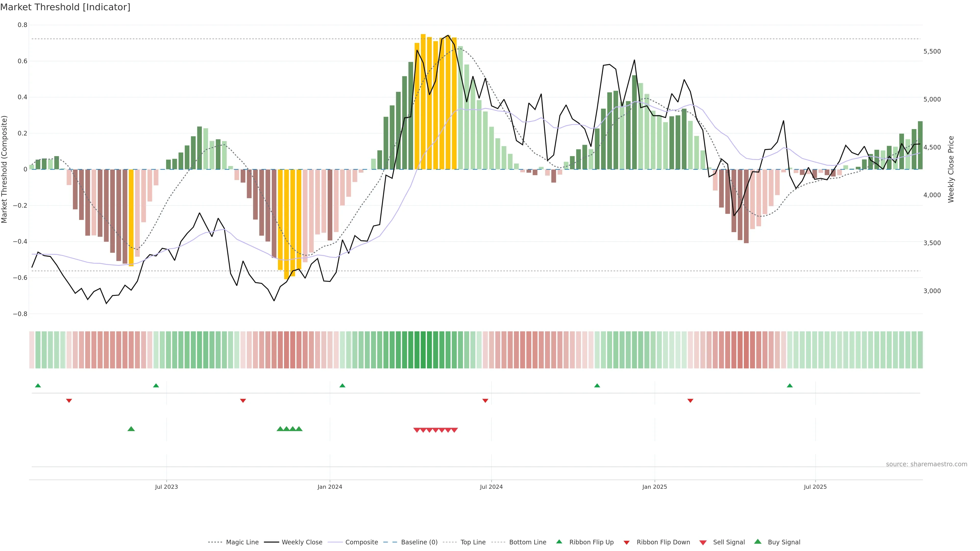
Task: Click Sell Signal legend icon
Action: pyautogui.click(x=703, y=543)
